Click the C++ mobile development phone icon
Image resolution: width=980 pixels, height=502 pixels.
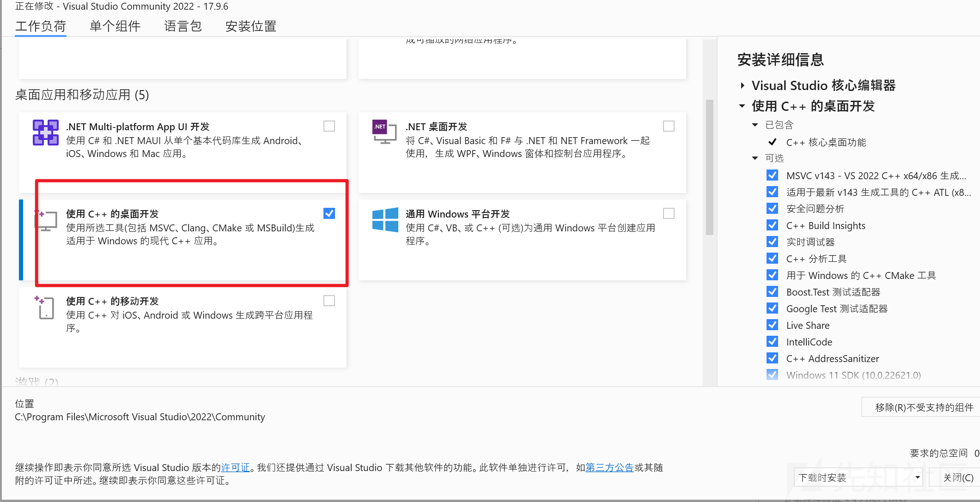click(45, 308)
